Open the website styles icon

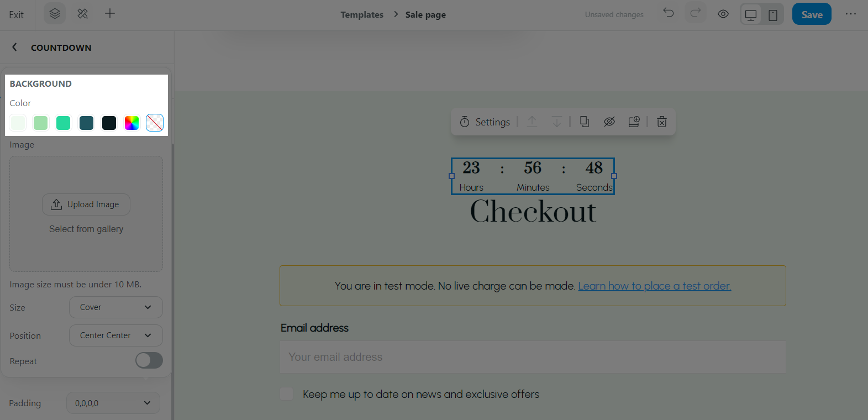82,14
